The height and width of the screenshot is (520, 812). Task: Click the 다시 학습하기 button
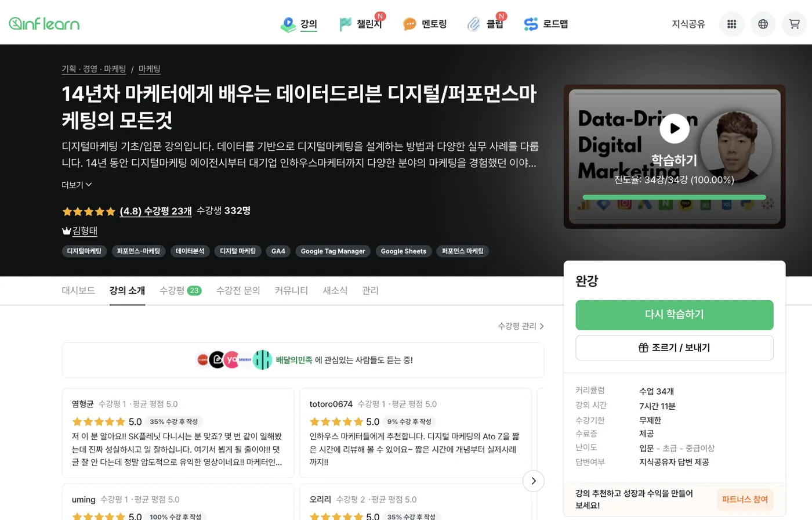[675, 315]
